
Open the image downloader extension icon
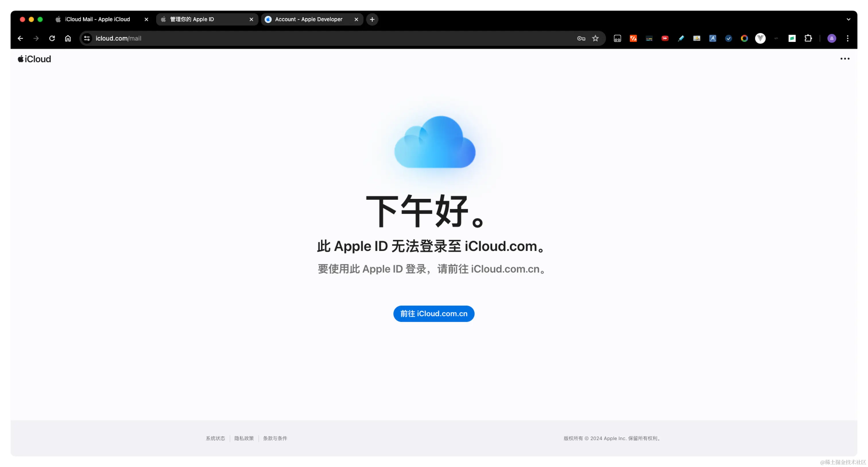696,38
